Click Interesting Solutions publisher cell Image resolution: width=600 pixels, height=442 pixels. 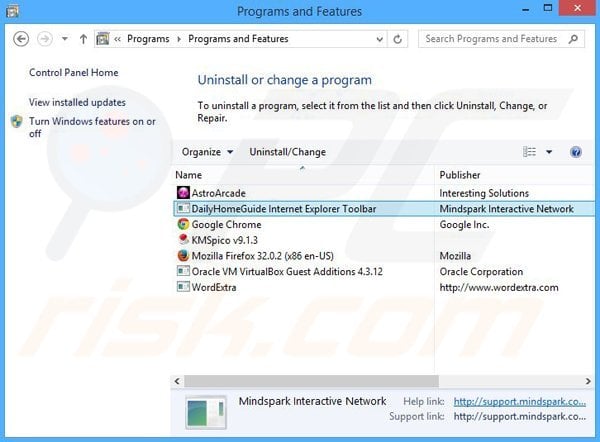(x=484, y=193)
